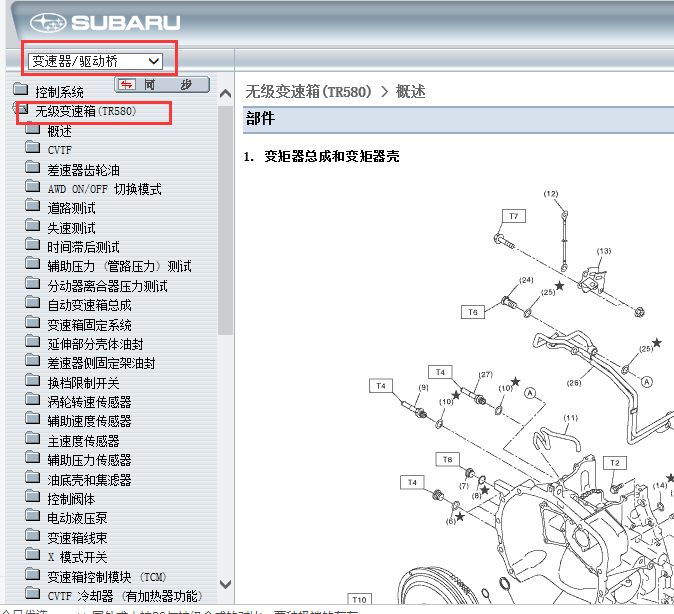This screenshot has height=614, width=674.
Task: Select 辅助压力传感器 entry
Action: (x=89, y=460)
